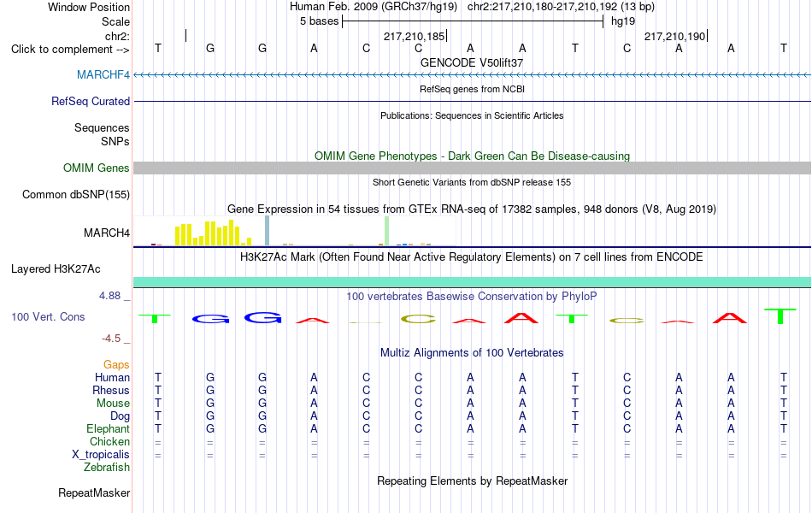Click the '5 bases' scale text

319,21
